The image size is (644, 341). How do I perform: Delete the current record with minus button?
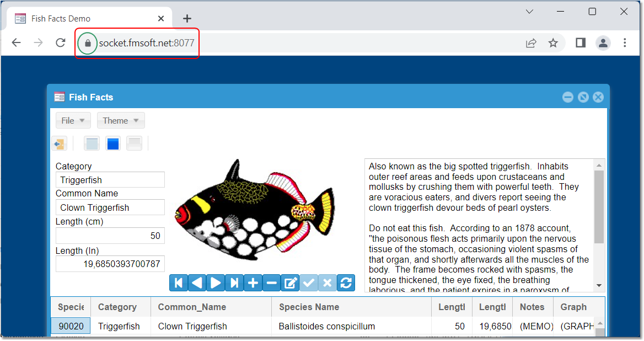click(271, 283)
